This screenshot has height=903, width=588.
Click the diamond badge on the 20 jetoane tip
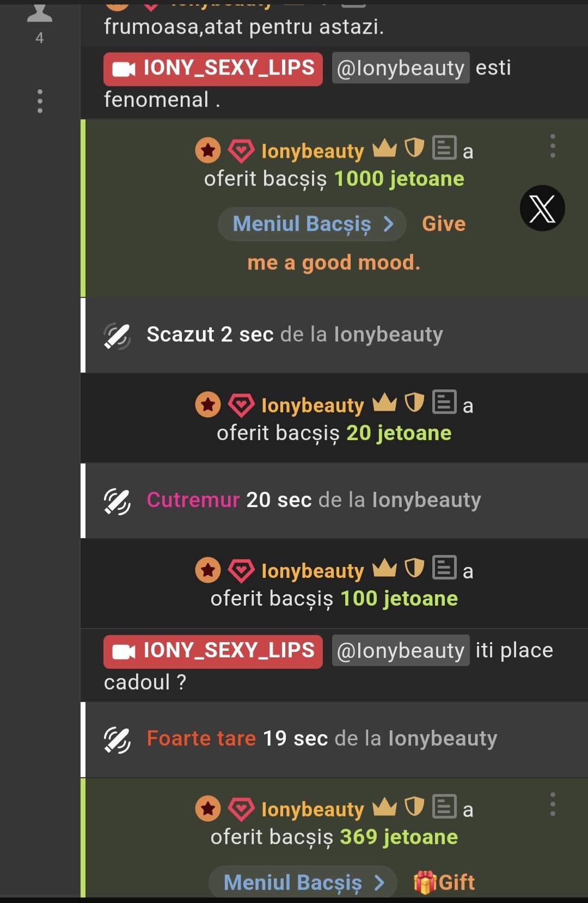(x=241, y=406)
